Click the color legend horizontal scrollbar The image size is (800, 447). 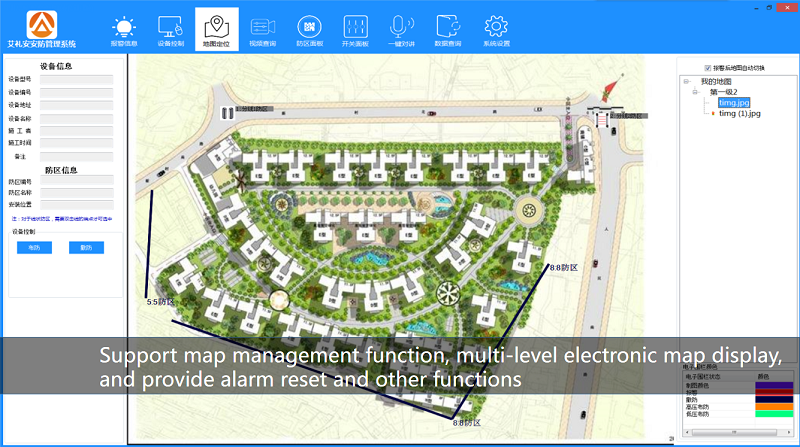(x=738, y=432)
